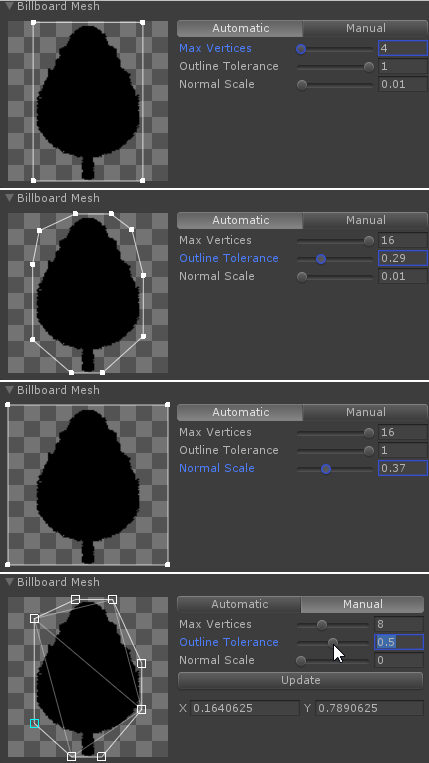429x763 pixels.
Task: Click Max Vertices slider in second panel
Action: [x=335, y=240]
